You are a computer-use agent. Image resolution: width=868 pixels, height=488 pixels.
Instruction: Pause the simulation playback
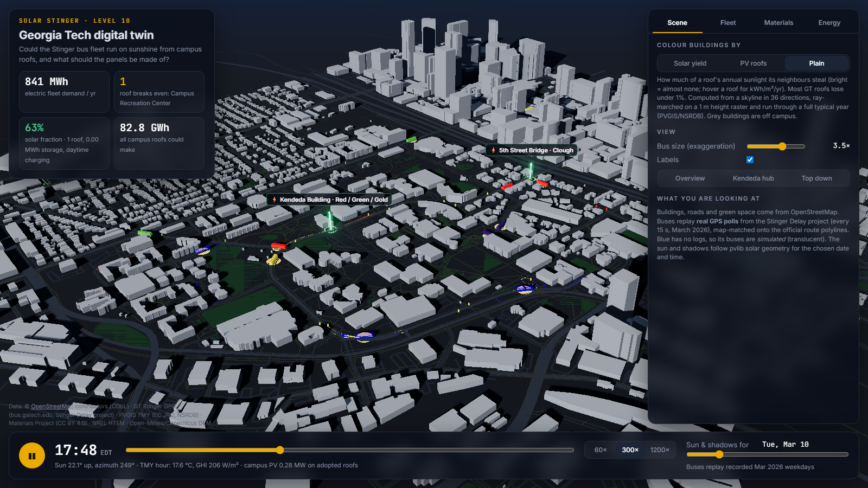[32, 456]
